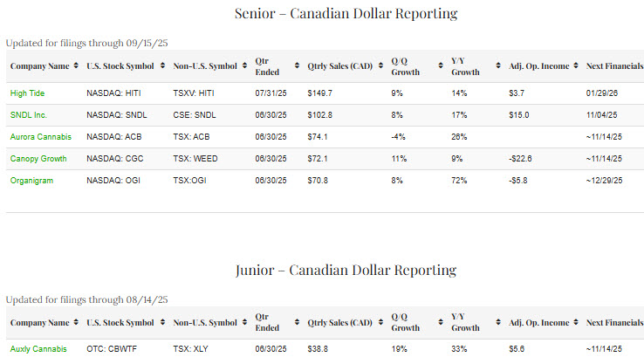Open the Canopy Growth company page
This screenshot has width=644, height=357.
click(x=39, y=158)
